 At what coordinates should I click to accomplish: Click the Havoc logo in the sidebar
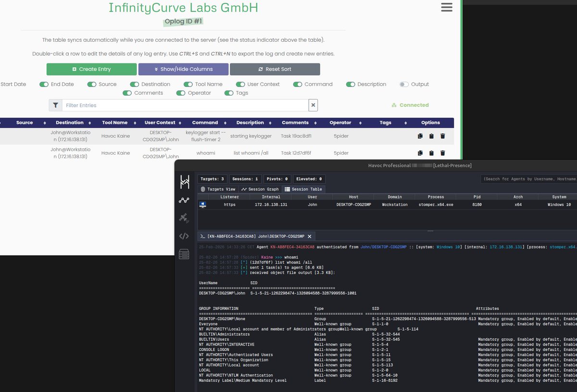tap(185, 182)
